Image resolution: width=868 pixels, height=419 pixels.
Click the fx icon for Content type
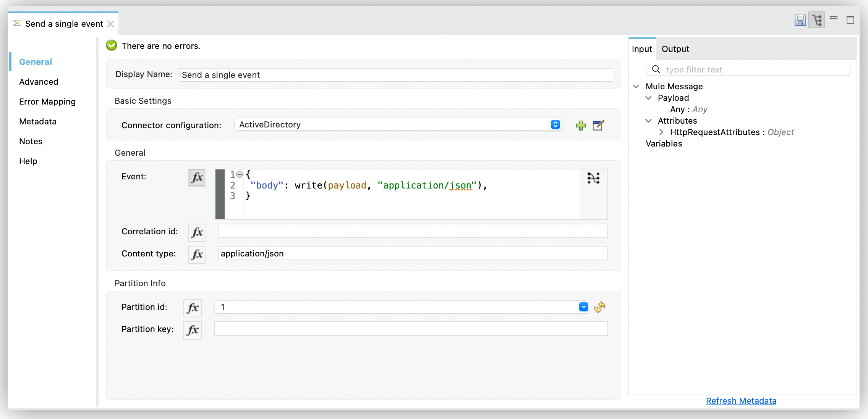pyautogui.click(x=197, y=254)
